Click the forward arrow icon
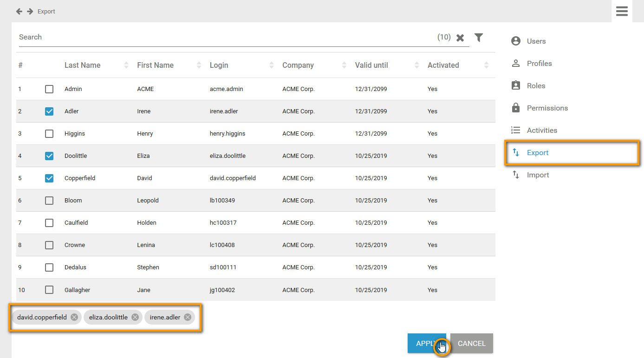Viewport: 644px width, 358px height. point(30,11)
